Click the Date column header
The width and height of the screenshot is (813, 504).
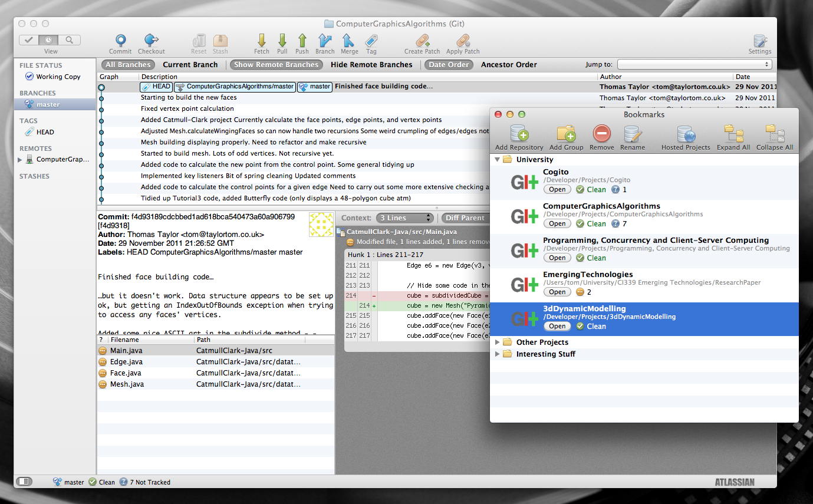tap(755, 77)
